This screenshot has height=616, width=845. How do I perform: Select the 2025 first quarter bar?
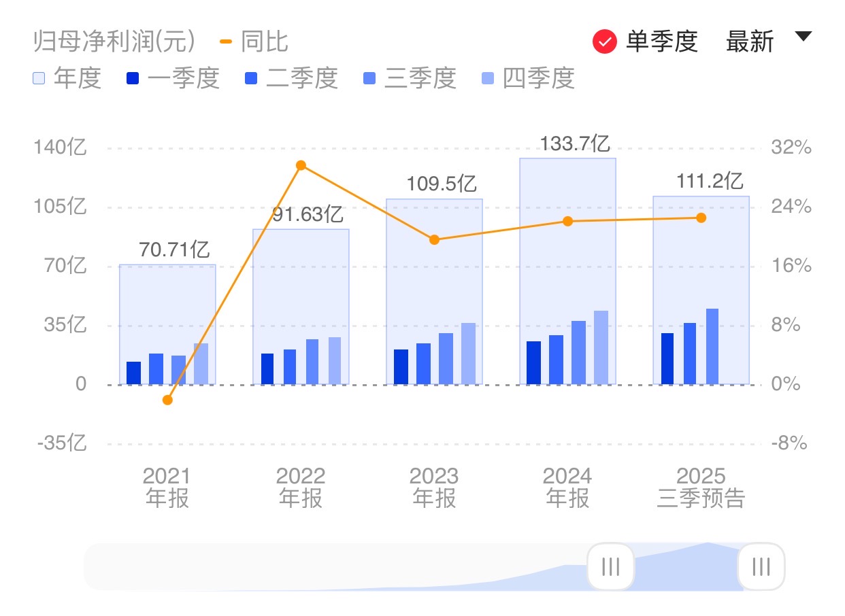click(x=667, y=359)
